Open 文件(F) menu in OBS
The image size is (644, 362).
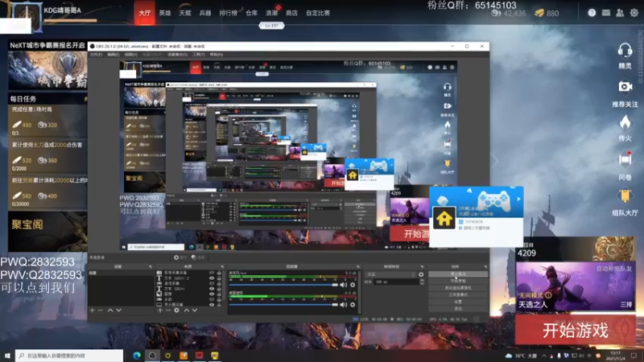click(x=96, y=55)
